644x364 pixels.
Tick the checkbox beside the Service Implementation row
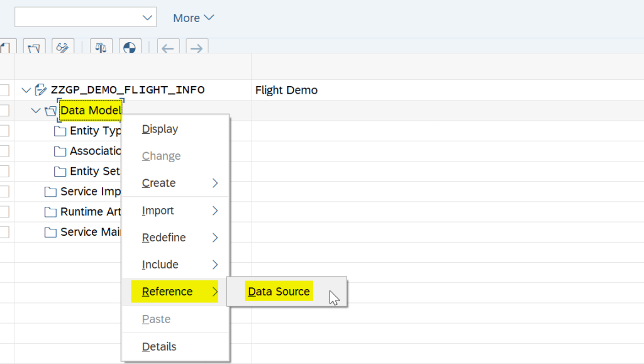coord(4,192)
